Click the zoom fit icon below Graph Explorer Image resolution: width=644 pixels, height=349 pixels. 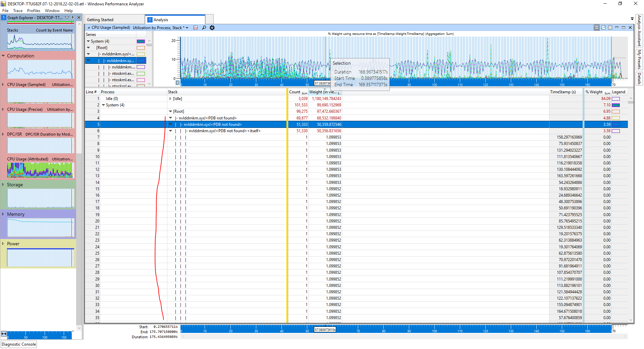[x=4, y=334]
